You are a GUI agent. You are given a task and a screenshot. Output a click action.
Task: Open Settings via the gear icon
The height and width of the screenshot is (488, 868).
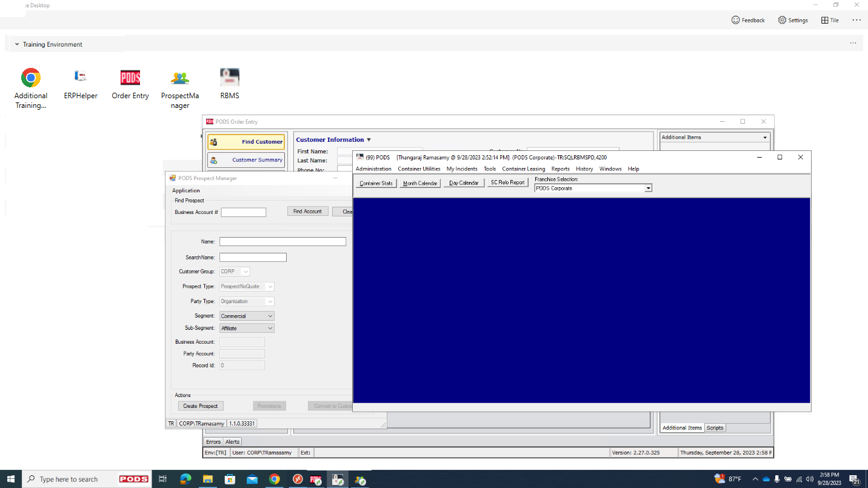pos(782,20)
